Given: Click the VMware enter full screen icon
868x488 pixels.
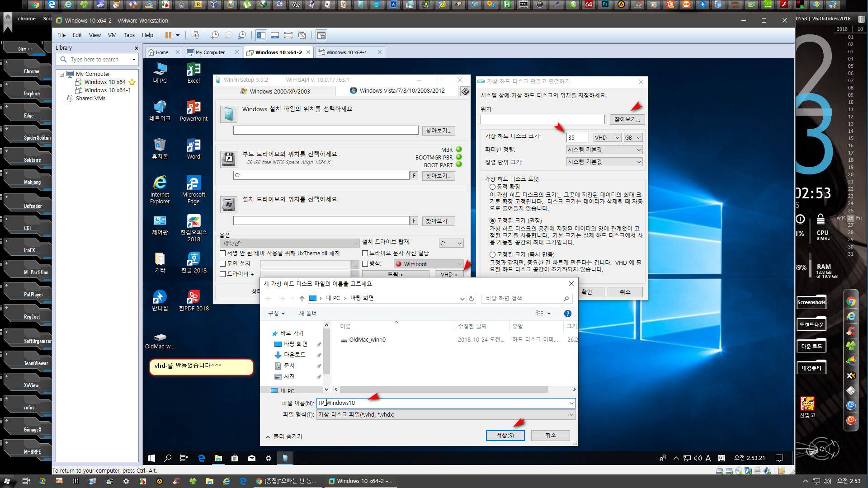Looking at the screenshot, I should coord(288,35).
